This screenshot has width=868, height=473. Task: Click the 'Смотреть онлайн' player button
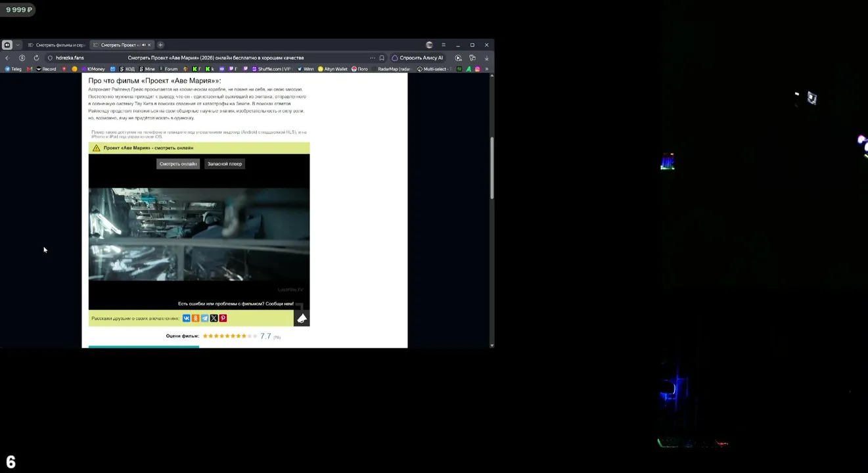coord(178,164)
